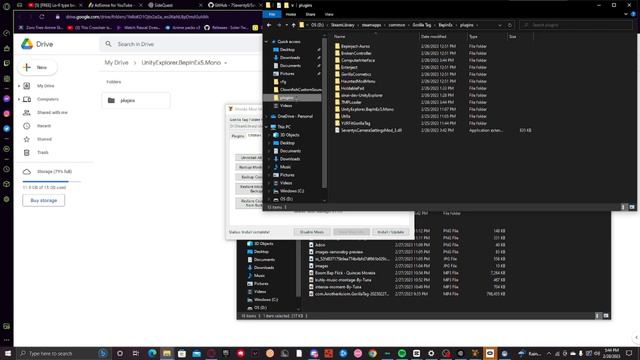Open Music in the back Explorer tree
The width and height of the screenshot is (640, 360).
pos(259,276)
